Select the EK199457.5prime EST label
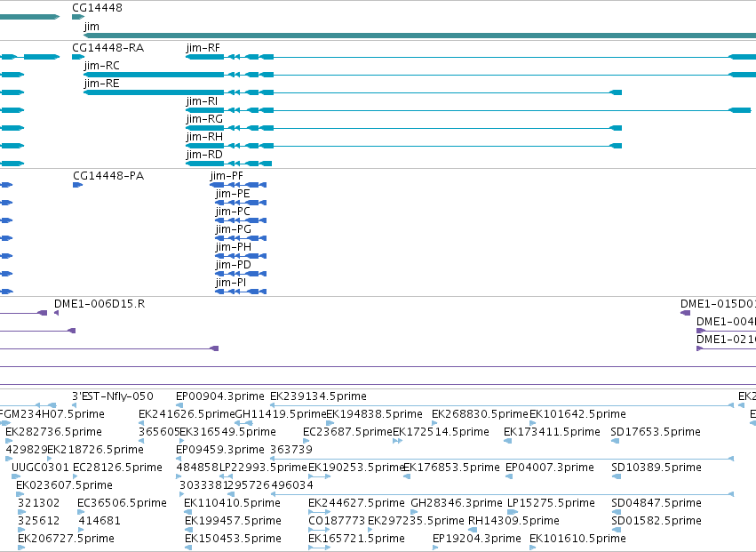Image resolution: width=756 pixels, height=552 pixels. pos(233,522)
